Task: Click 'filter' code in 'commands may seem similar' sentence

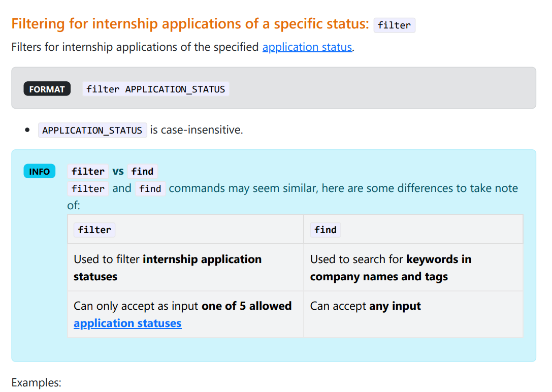Action: pos(88,188)
